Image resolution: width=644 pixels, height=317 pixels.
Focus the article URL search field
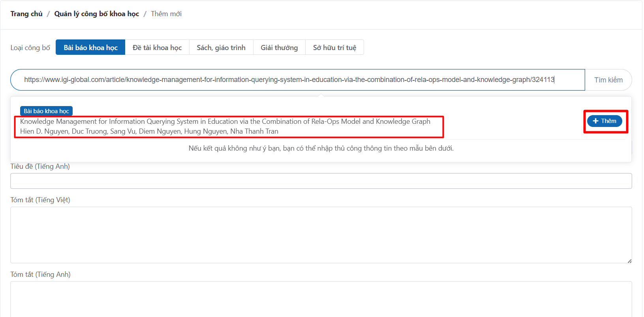pyautogui.click(x=297, y=80)
